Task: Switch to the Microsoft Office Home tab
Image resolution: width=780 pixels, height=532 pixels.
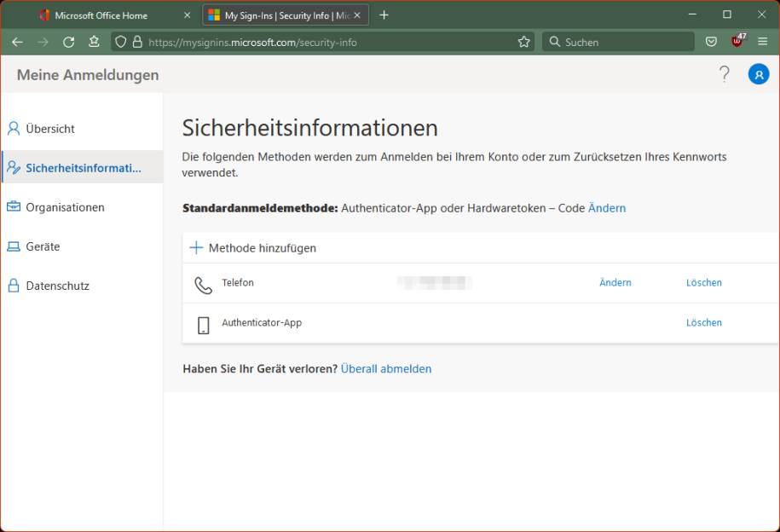Action: point(101,15)
